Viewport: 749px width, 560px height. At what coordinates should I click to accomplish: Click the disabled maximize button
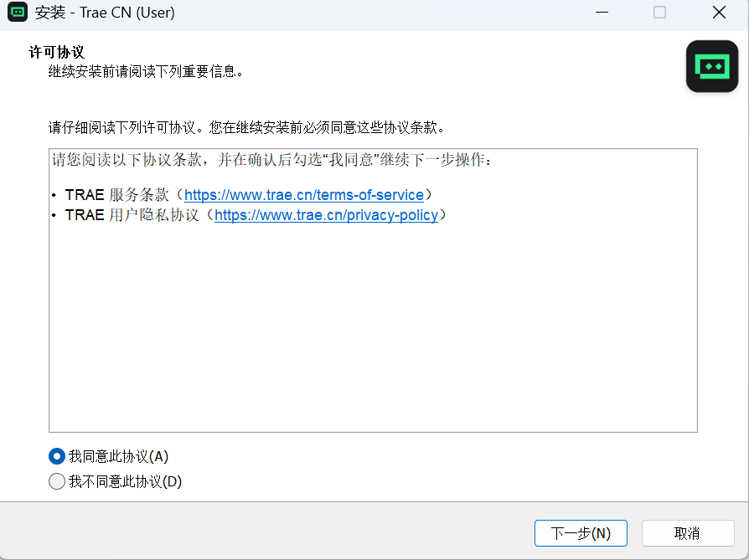659,12
